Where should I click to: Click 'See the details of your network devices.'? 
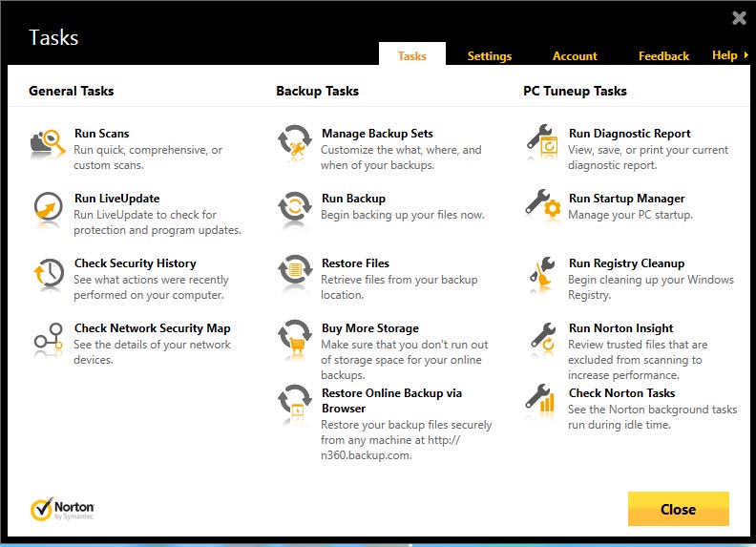pyautogui.click(x=152, y=352)
